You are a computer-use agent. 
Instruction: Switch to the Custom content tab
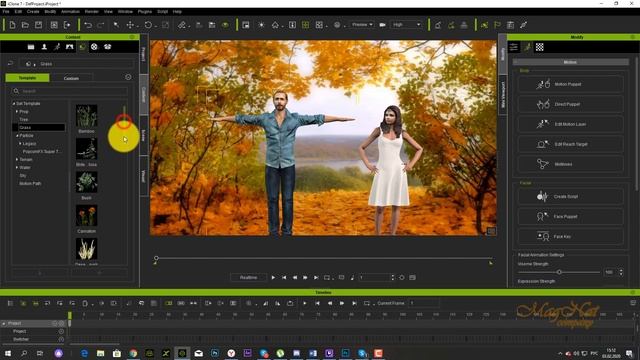[x=71, y=78]
